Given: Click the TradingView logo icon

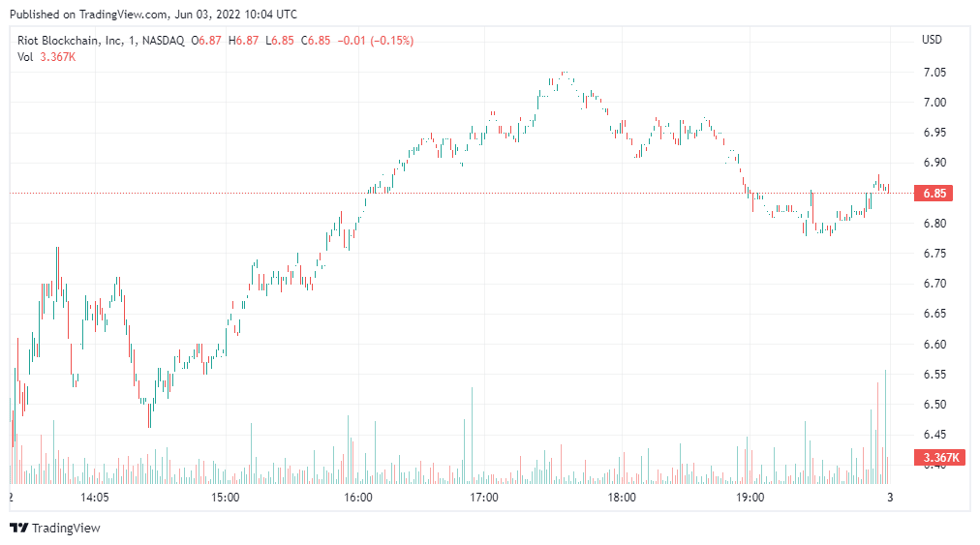Looking at the screenshot, I should coord(18,528).
